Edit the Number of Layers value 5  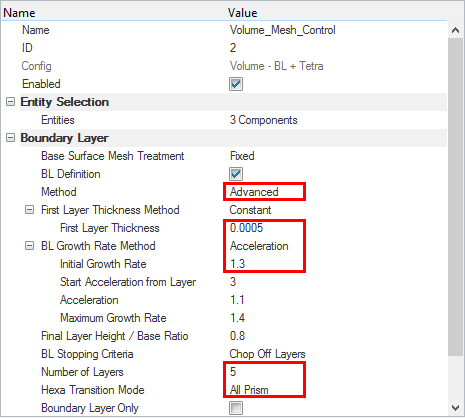click(x=233, y=372)
